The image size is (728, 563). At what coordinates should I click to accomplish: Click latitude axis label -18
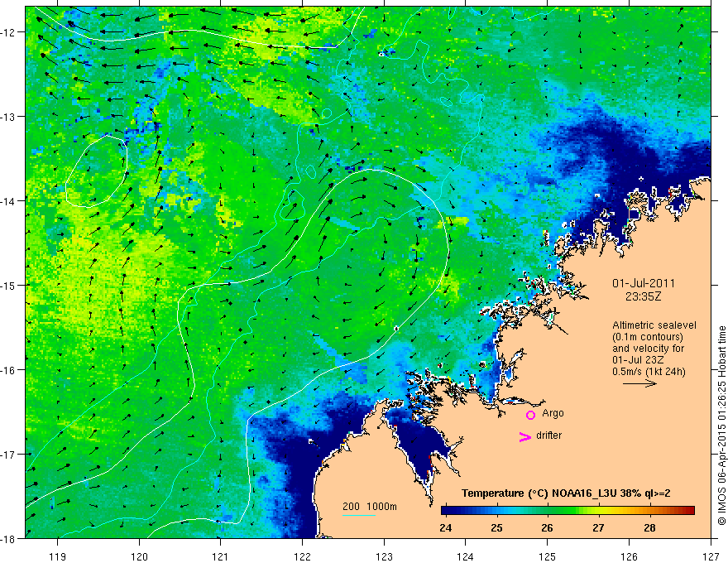[9, 538]
